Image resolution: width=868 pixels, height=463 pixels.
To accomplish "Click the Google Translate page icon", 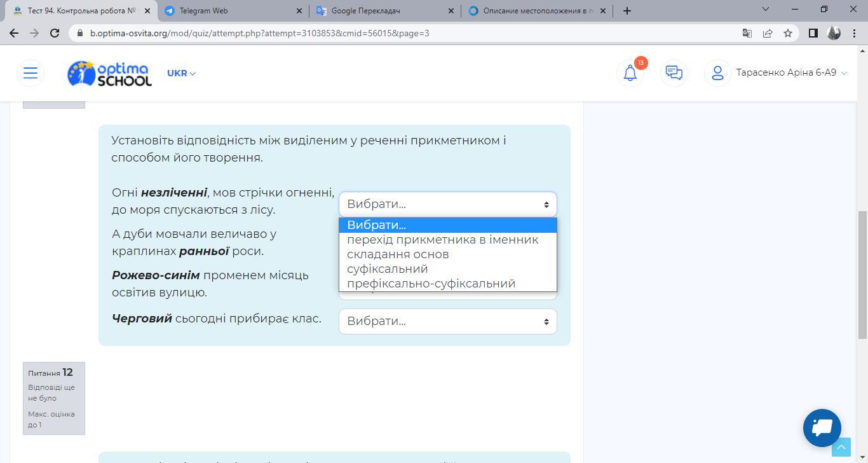I will click(x=747, y=33).
